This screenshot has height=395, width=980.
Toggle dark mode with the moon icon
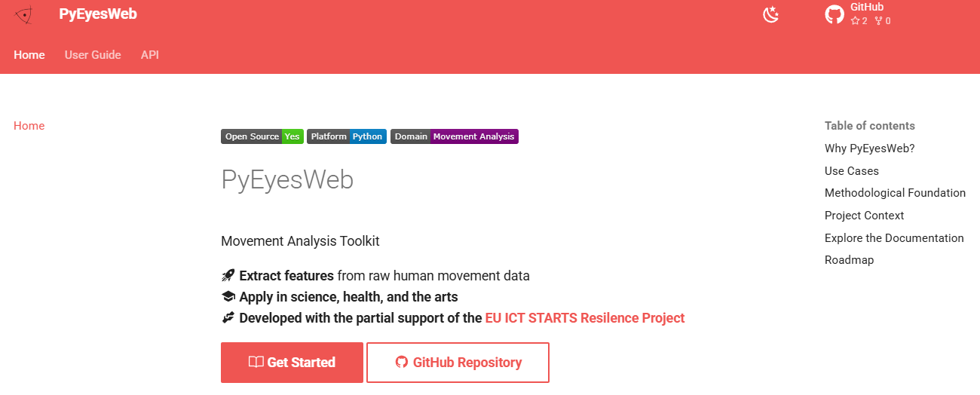pos(770,14)
